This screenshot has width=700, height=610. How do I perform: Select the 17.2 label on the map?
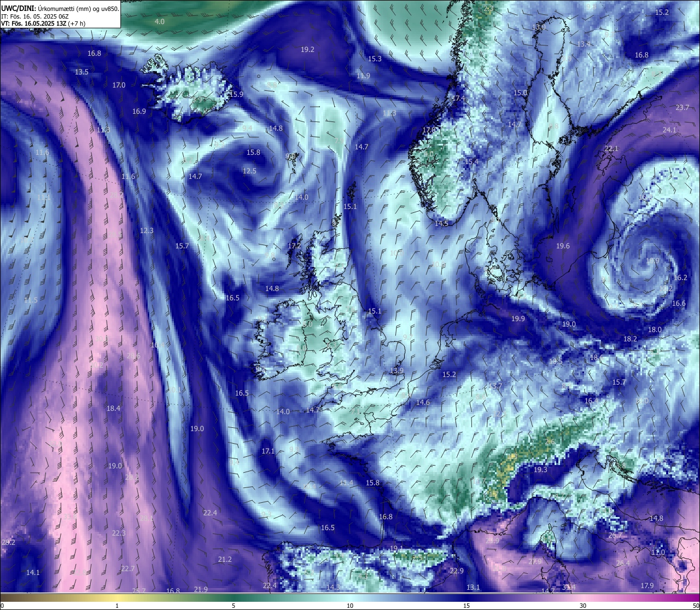(294, 246)
